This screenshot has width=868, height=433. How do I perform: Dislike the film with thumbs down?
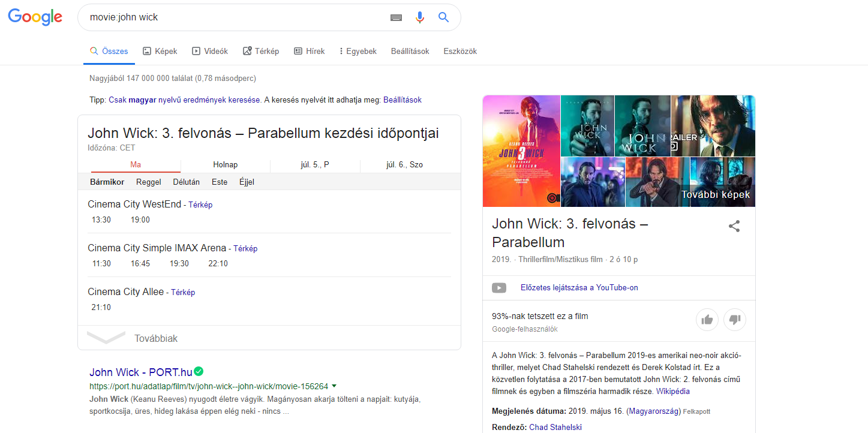pos(735,320)
